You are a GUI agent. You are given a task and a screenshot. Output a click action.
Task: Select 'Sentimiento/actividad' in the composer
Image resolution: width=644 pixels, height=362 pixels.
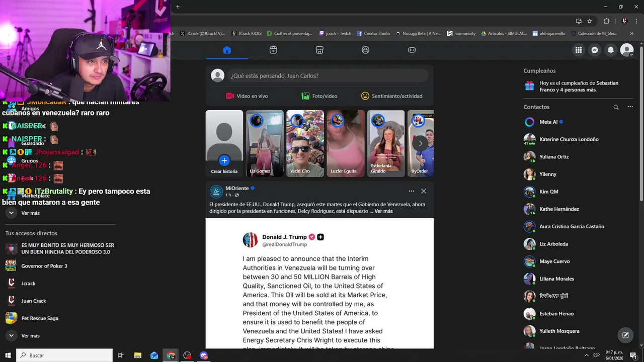[x=392, y=96]
